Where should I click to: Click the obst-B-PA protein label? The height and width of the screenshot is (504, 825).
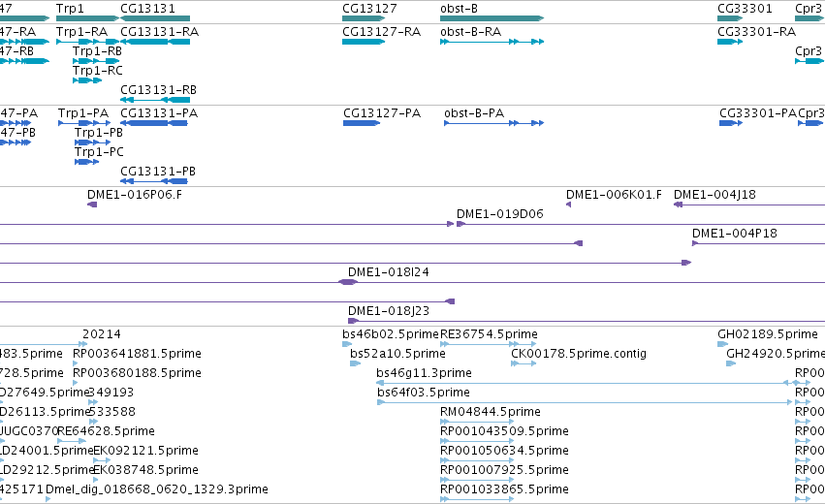point(474,113)
